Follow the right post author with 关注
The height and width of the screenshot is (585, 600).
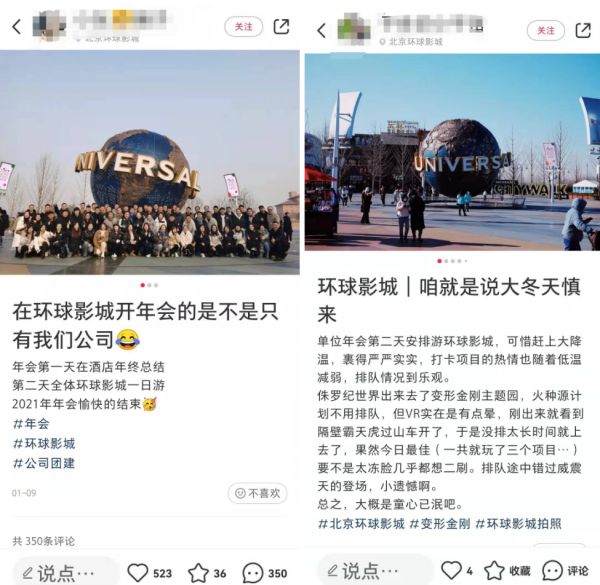546,30
